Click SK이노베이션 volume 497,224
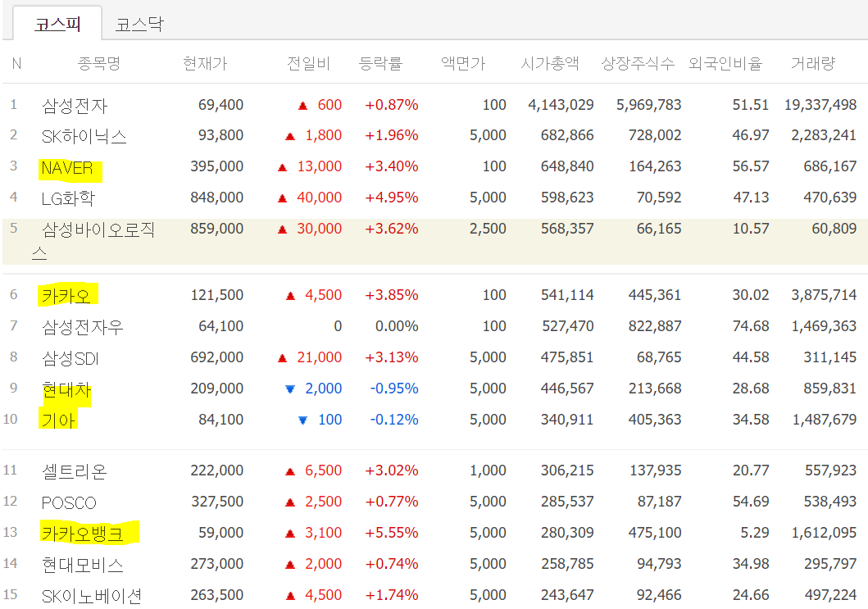The height and width of the screenshot is (609, 868). tap(830, 594)
